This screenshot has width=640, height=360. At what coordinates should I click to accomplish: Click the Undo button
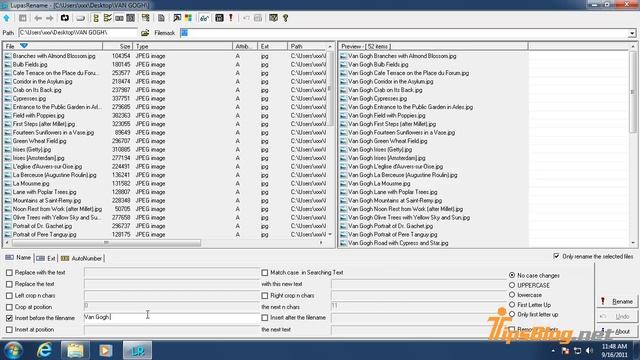click(617, 316)
